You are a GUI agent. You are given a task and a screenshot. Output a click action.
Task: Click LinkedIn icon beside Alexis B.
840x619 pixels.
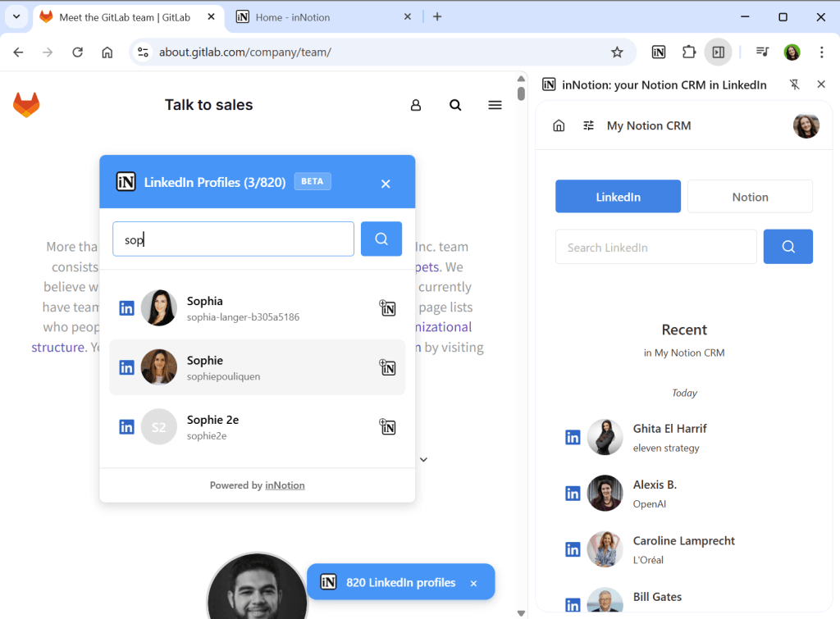click(x=573, y=494)
